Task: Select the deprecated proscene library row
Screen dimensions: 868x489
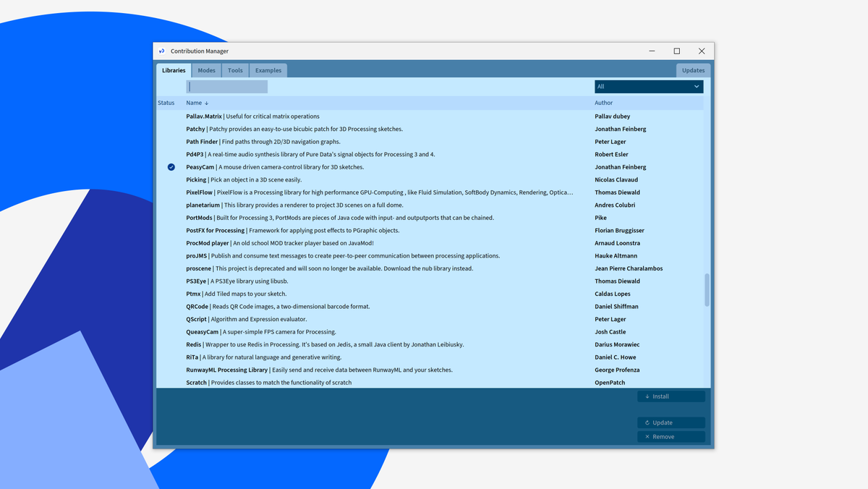Action: [x=430, y=268]
